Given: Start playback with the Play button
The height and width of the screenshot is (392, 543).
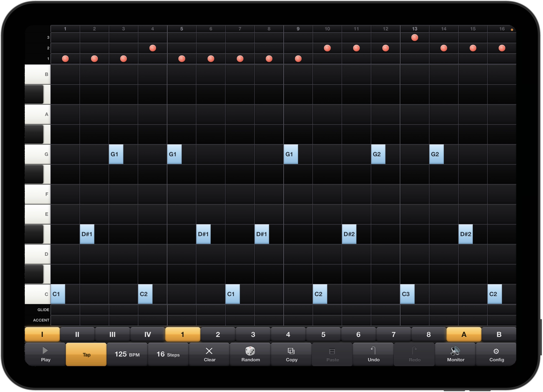Looking at the screenshot, I should 45,354.
